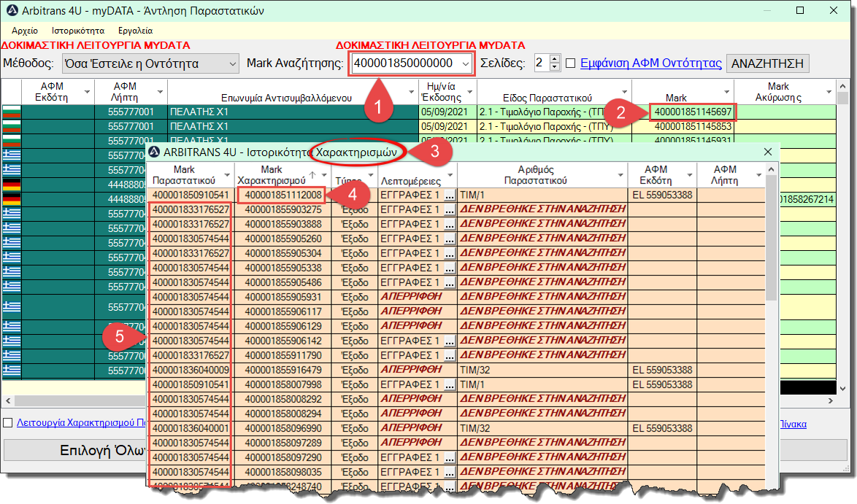Click the history window vertical scrollbar thumb
Viewport: 857px width, 504px height.
(771, 239)
